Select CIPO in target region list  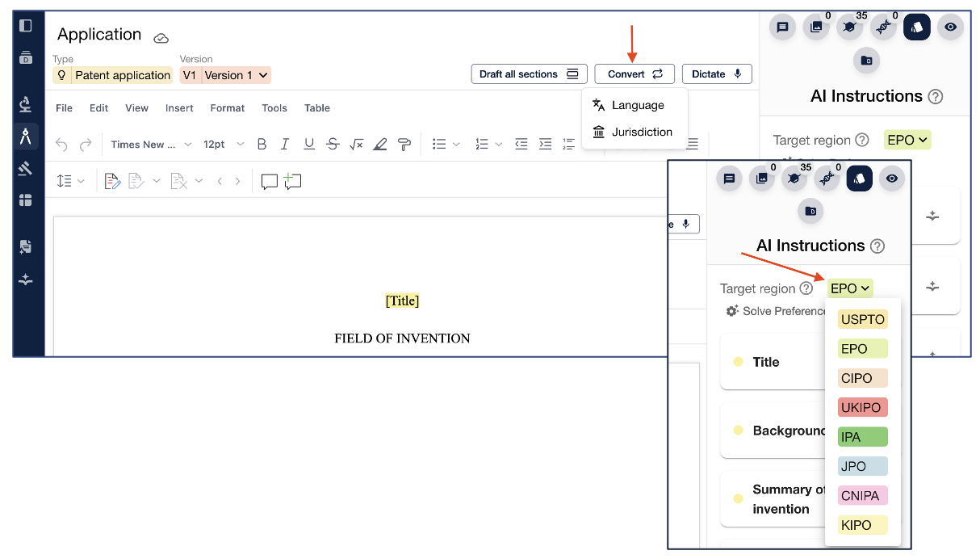click(863, 378)
